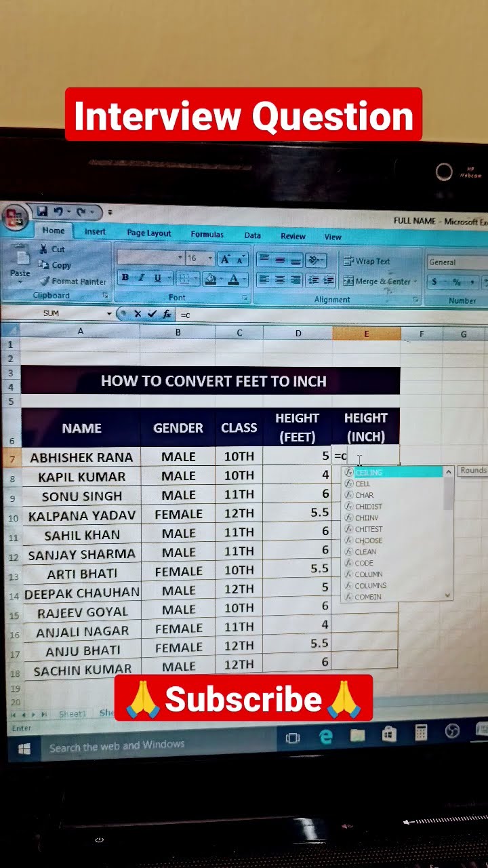Undo the last action
488x868 pixels.
59,212
